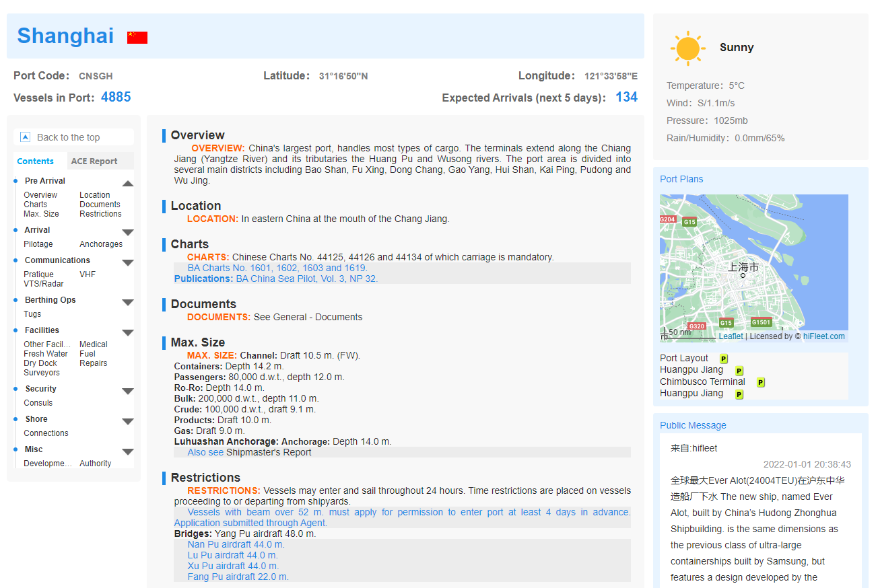Image resolution: width=878 pixels, height=588 pixels.
Task: Toggle the Misc section arrow
Action: coord(128,451)
